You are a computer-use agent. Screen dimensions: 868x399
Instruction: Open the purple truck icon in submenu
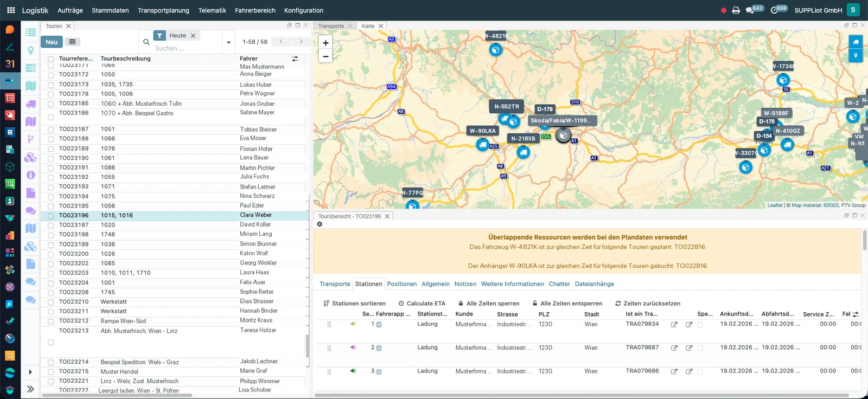pos(30,104)
